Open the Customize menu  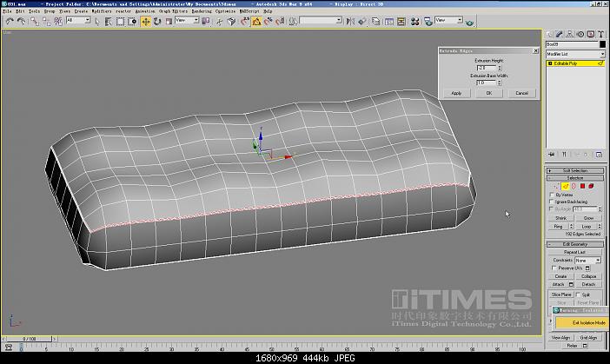(x=225, y=11)
